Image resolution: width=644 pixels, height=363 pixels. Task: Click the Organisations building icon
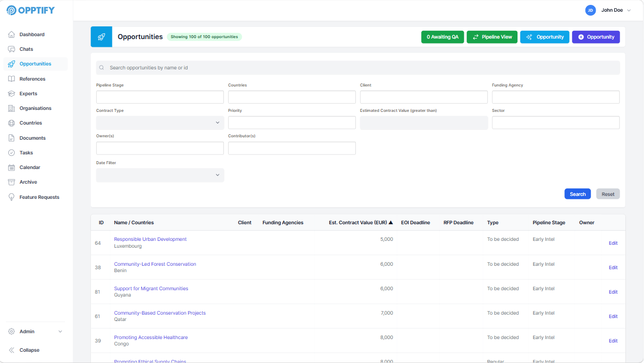pyautogui.click(x=12, y=108)
